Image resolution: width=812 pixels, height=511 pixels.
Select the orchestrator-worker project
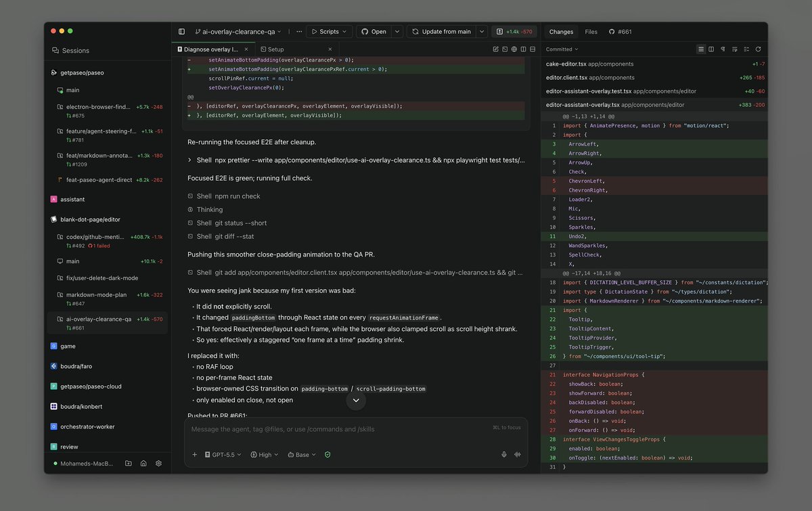click(107, 426)
